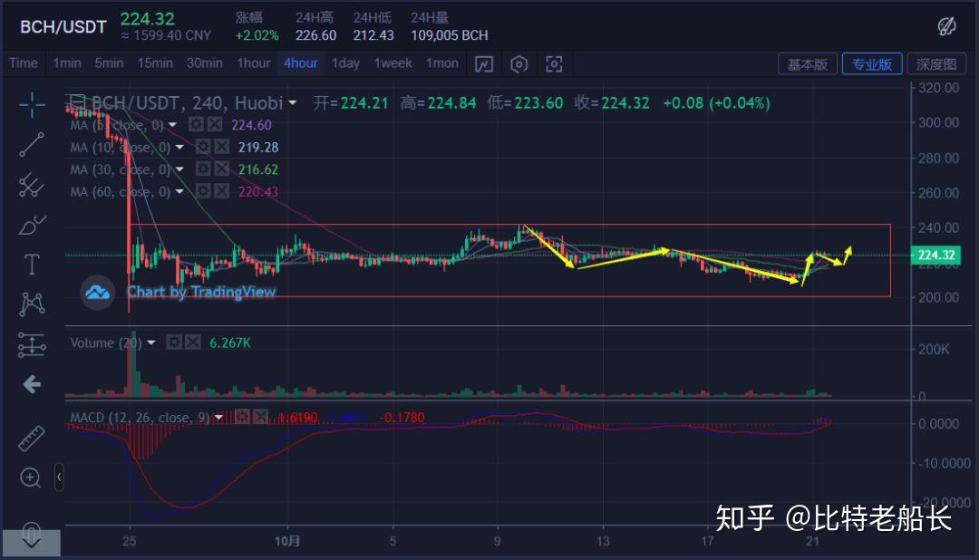Select the text annotation tool
Viewport: 979px width, 560px height.
coord(31,264)
